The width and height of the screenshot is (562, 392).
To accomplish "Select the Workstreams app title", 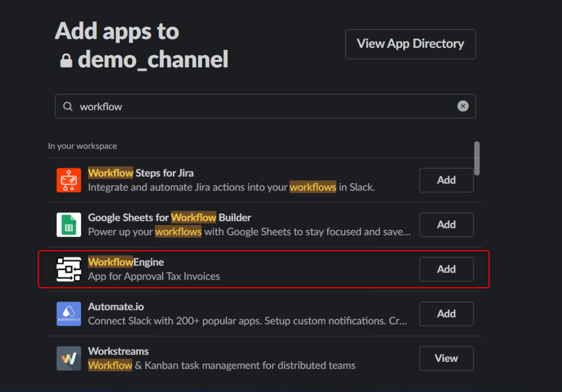I will 118,351.
